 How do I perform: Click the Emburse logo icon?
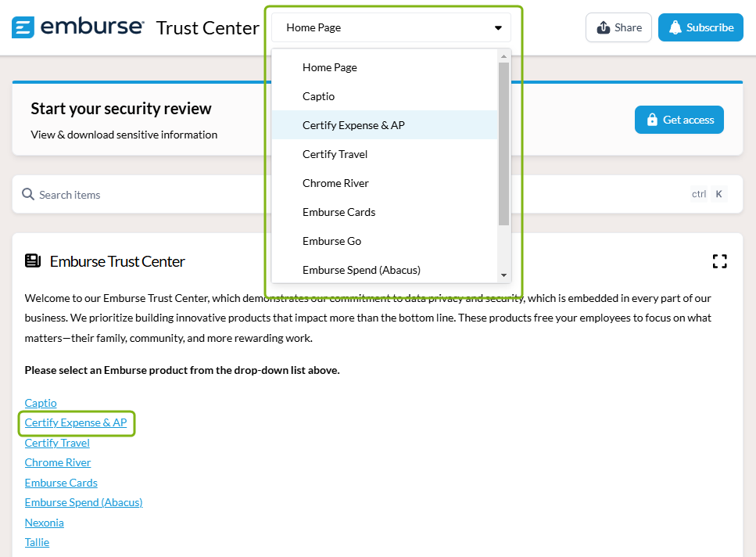coord(23,27)
